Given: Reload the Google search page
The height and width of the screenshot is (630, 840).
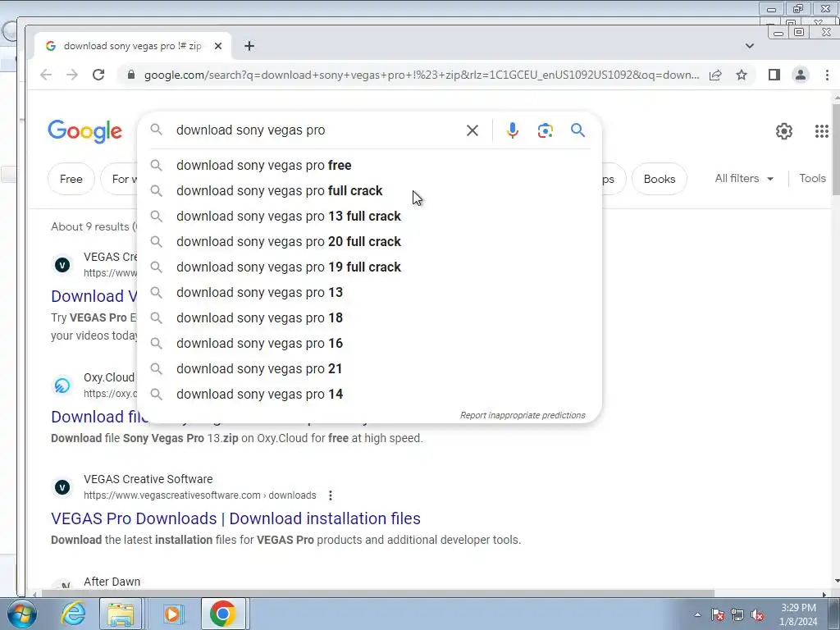Looking at the screenshot, I should click(x=98, y=75).
